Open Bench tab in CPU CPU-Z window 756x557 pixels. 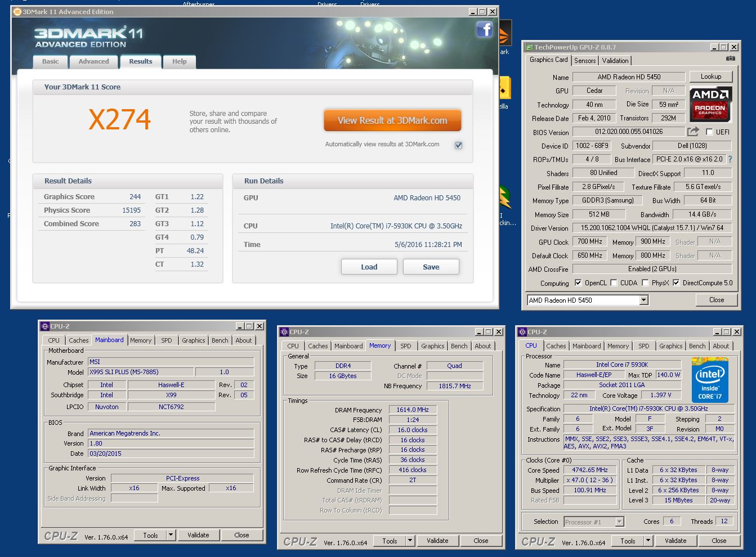click(697, 346)
